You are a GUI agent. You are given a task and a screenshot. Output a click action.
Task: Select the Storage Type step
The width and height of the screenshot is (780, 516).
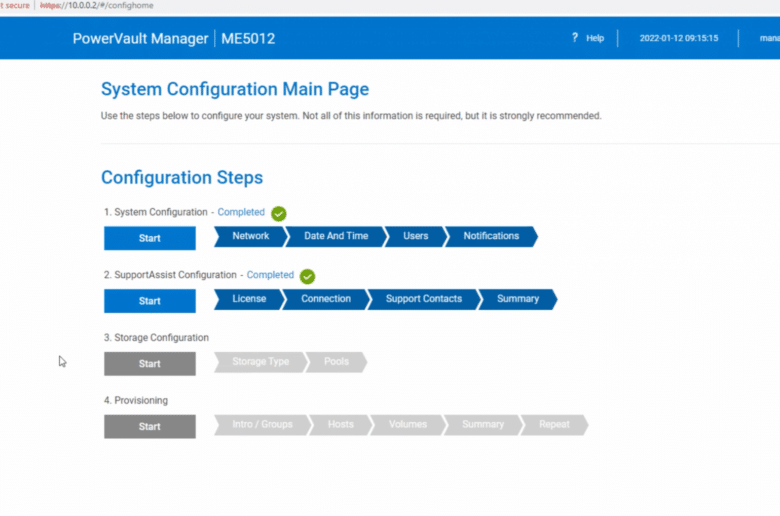pyautogui.click(x=261, y=362)
